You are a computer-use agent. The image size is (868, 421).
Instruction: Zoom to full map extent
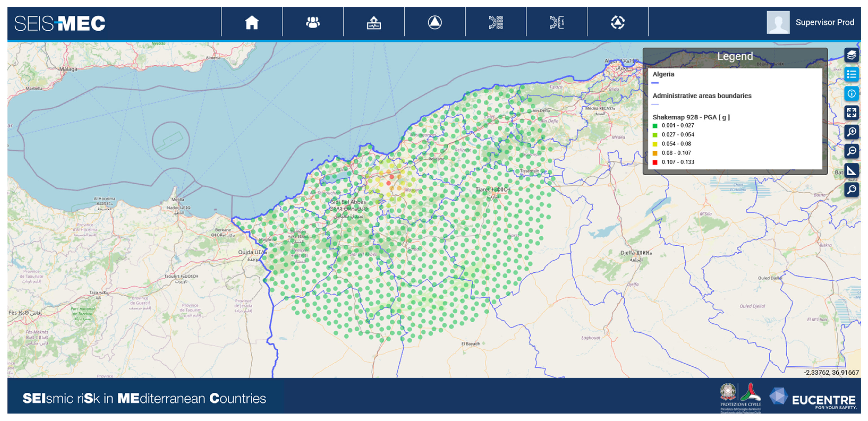point(851,113)
